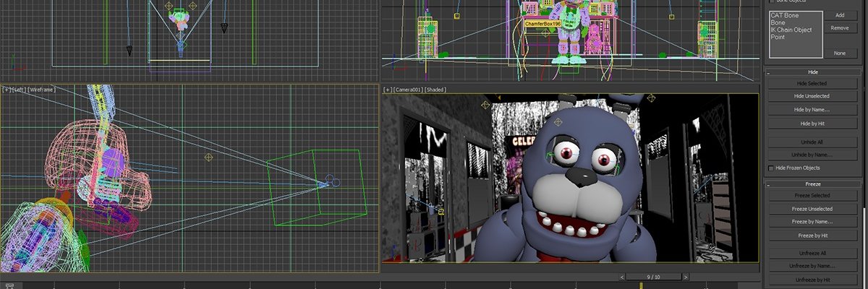This screenshot has height=289, width=868.
Task: Open the [+] menu of Camera001 viewport
Action: (388, 90)
